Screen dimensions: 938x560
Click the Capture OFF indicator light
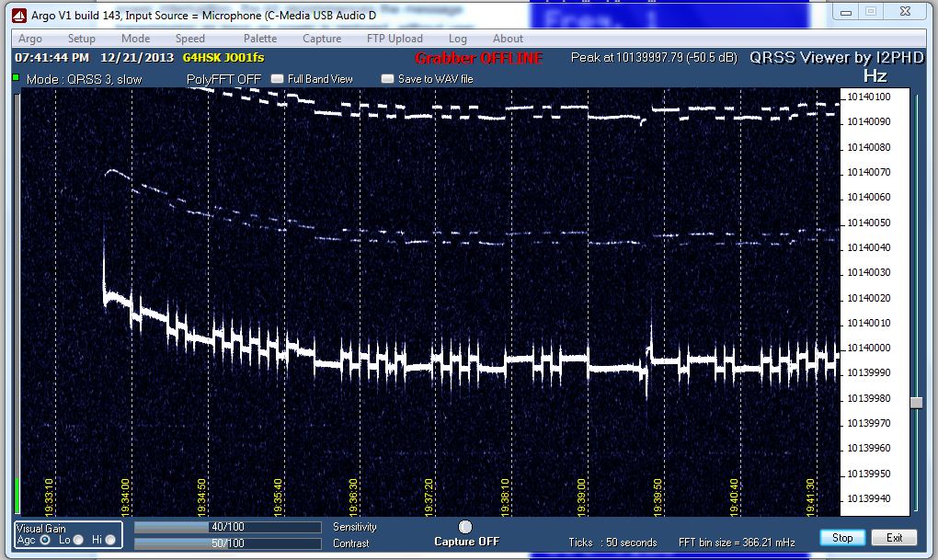pos(465,526)
